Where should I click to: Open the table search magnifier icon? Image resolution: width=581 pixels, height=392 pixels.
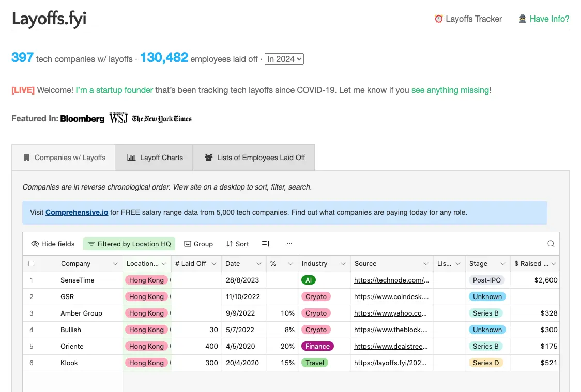551,244
